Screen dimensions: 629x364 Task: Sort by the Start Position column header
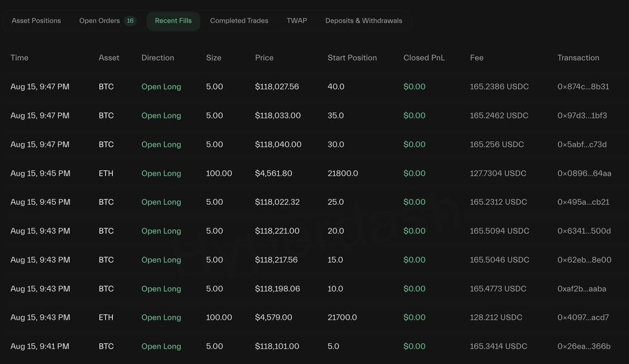[x=352, y=58]
